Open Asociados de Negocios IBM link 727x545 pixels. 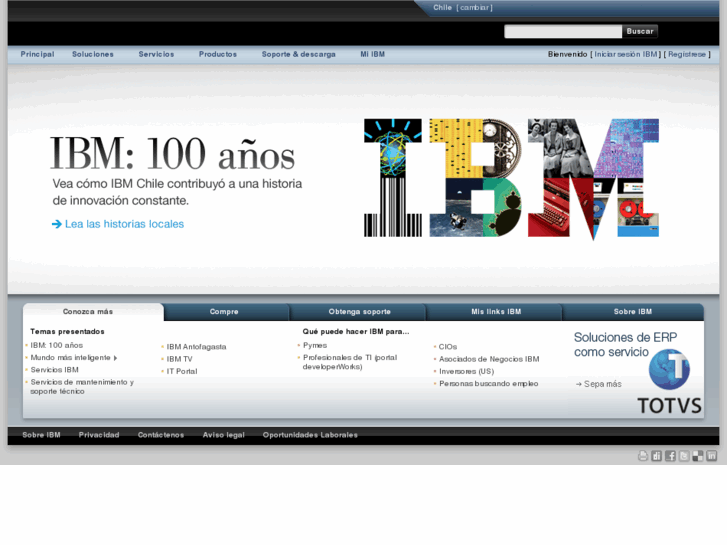[x=489, y=359]
